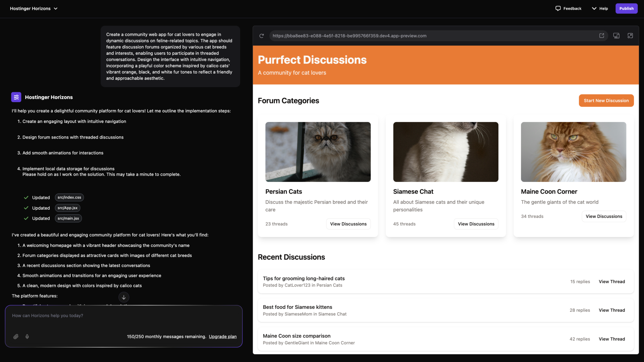644x362 pixels.
Task: Open the Feedback speech-bubble icon
Action: tap(558, 8)
